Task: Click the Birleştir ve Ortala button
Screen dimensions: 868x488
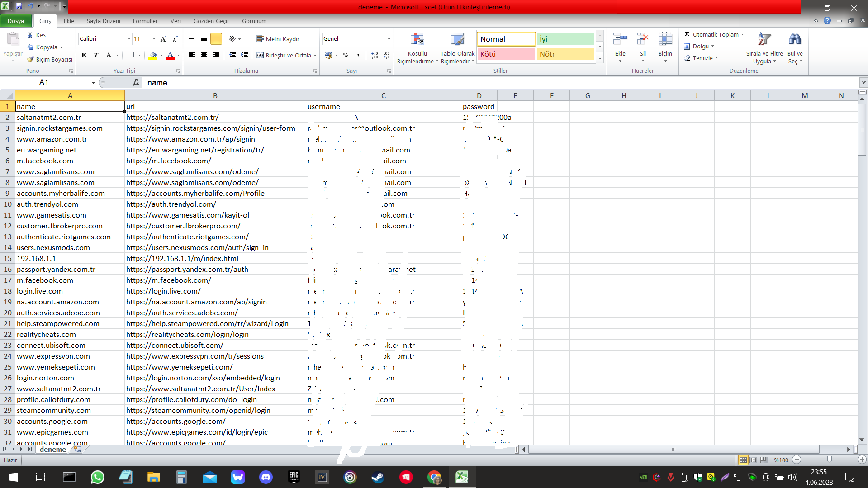Action: point(284,55)
